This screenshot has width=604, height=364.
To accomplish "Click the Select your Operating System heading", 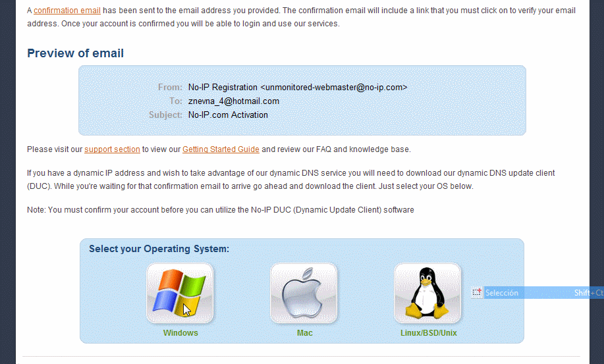I will [159, 249].
